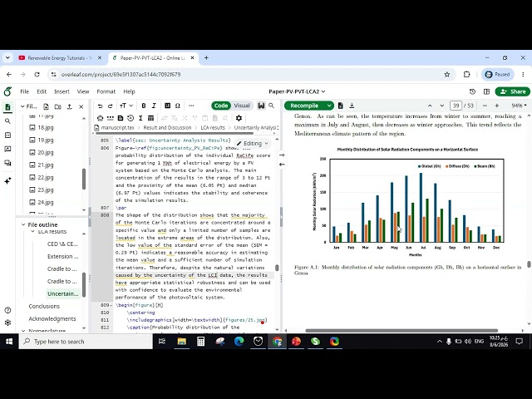This screenshot has height=399, width=532.
Task: Switch editor to Code mode
Action: point(221,106)
